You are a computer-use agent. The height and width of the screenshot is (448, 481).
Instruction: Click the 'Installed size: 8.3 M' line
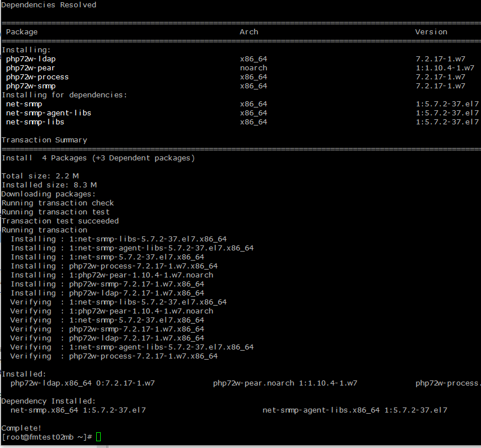click(49, 185)
